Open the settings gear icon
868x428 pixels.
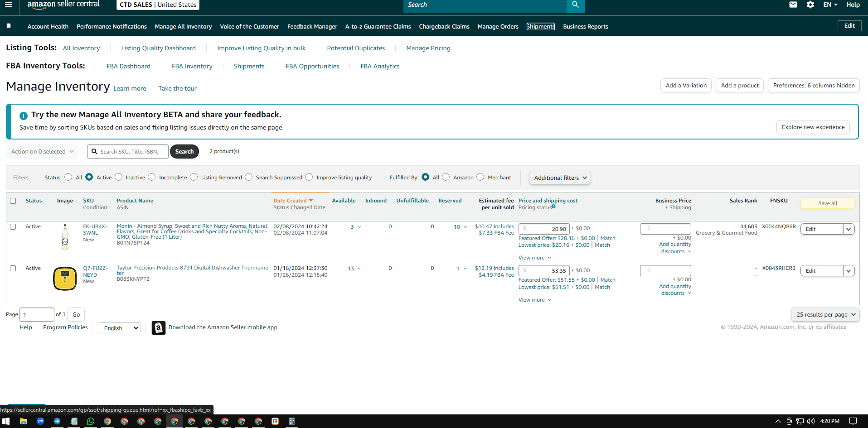[810, 5]
